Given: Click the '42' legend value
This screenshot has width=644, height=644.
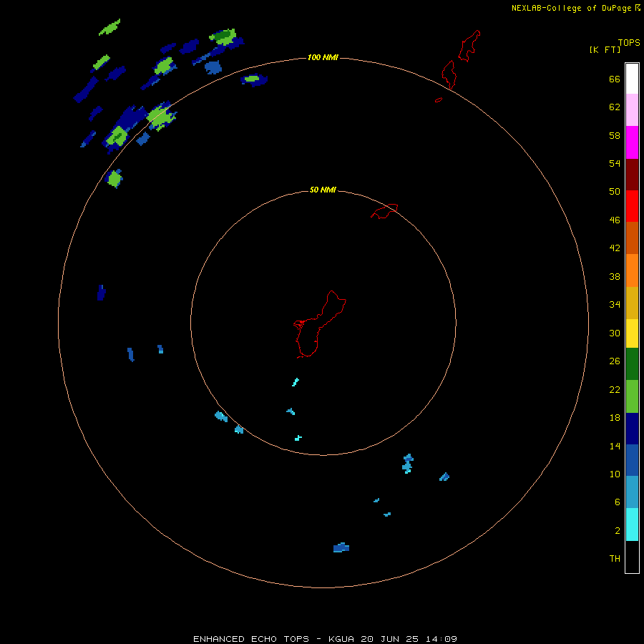Looking at the screenshot, I should pos(615,248).
